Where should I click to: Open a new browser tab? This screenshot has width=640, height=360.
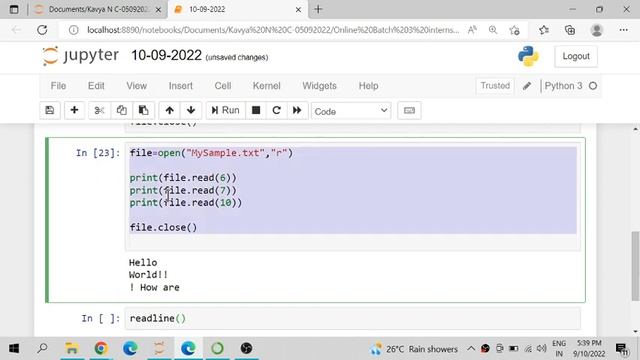(318, 9)
